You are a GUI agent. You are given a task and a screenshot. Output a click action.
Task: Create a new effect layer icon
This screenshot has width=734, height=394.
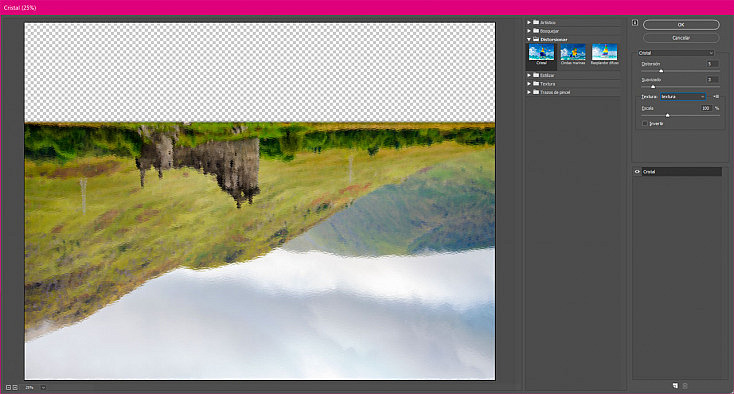pos(675,386)
